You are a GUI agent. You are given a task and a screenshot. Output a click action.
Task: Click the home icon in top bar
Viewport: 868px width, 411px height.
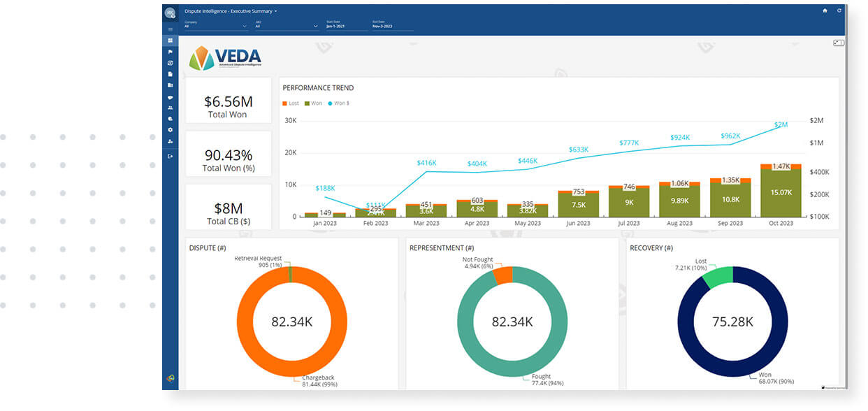825,11
